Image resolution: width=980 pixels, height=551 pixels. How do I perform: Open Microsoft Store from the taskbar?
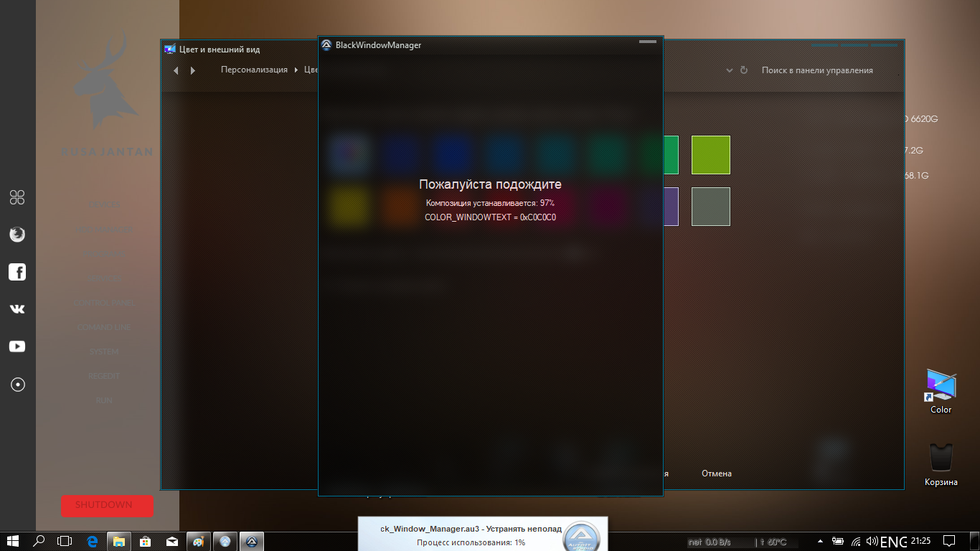point(145,541)
